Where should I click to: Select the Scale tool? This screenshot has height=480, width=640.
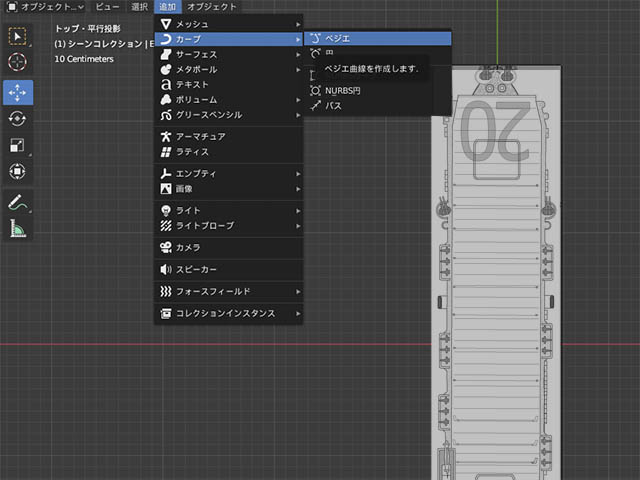(x=18, y=145)
